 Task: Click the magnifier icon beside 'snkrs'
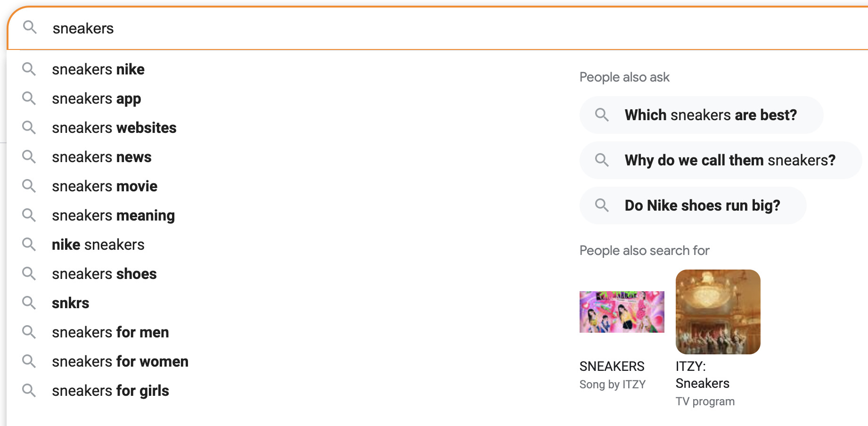pos(29,303)
